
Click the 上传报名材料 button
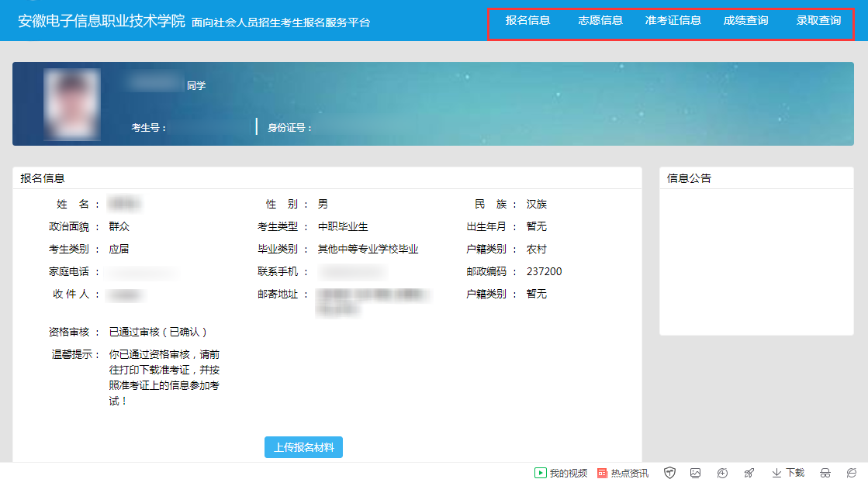click(303, 447)
